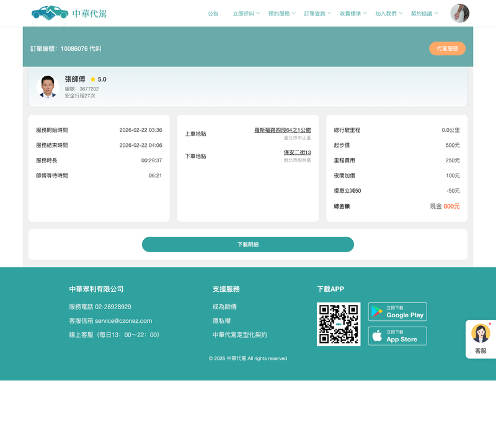Expand the 訂單查詢 dropdown menu
The image size is (496, 448).
tap(318, 14)
